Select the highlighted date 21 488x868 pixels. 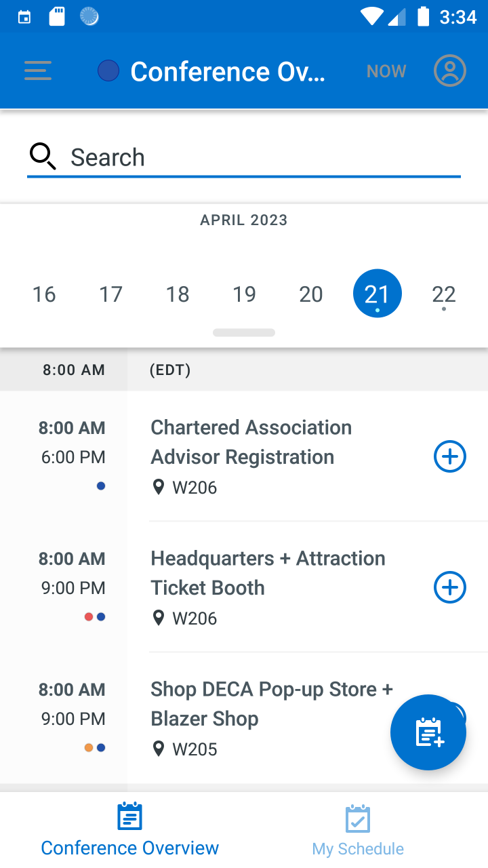pyautogui.click(x=378, y=294)
